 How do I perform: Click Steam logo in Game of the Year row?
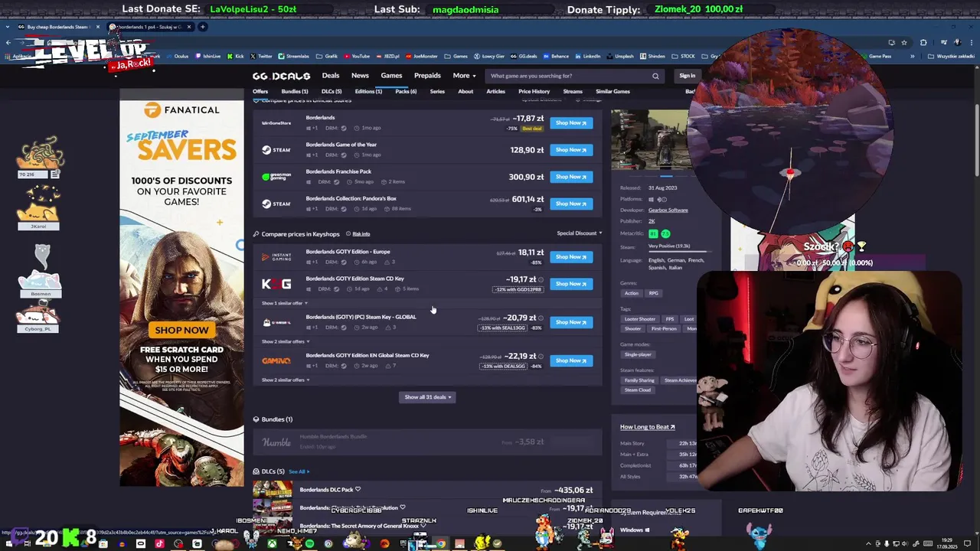tap(276, 150)
